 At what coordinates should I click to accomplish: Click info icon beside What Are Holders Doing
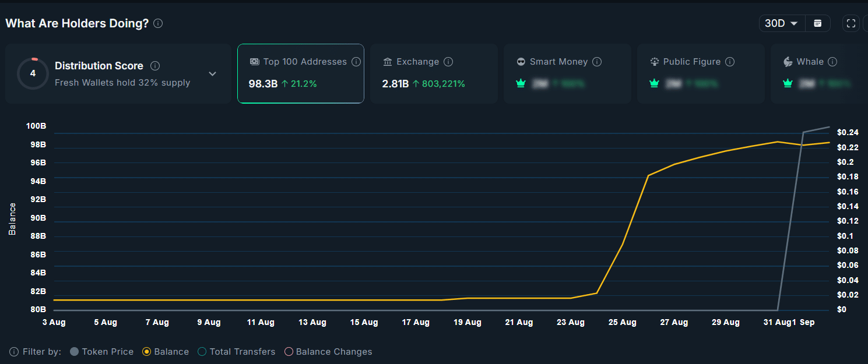tap(158, 23)
